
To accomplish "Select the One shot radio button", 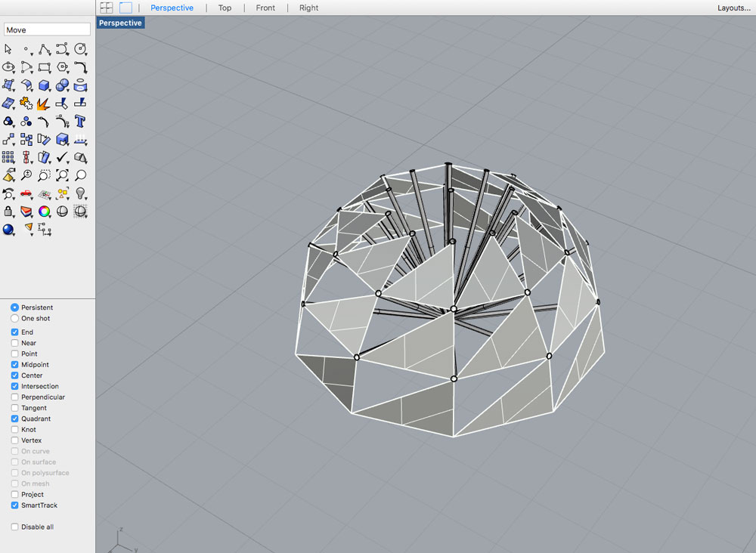I will [14, 318].
